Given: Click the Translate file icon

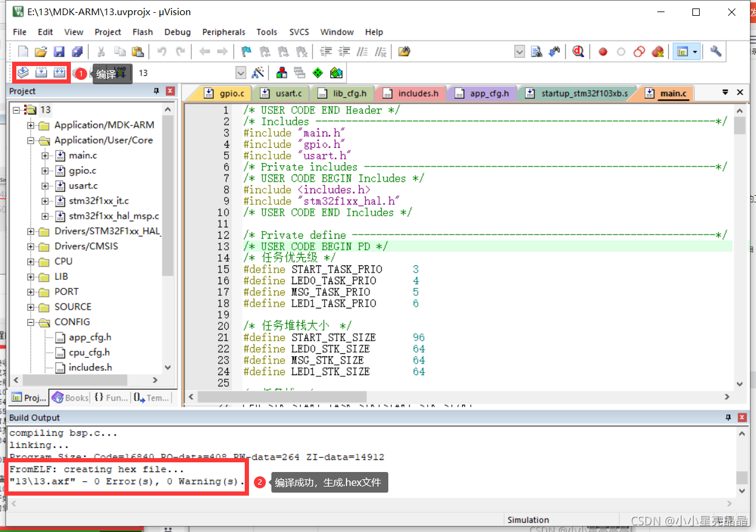Looking at the screenshot, I should pyautogui.click(x=23, y=73).
